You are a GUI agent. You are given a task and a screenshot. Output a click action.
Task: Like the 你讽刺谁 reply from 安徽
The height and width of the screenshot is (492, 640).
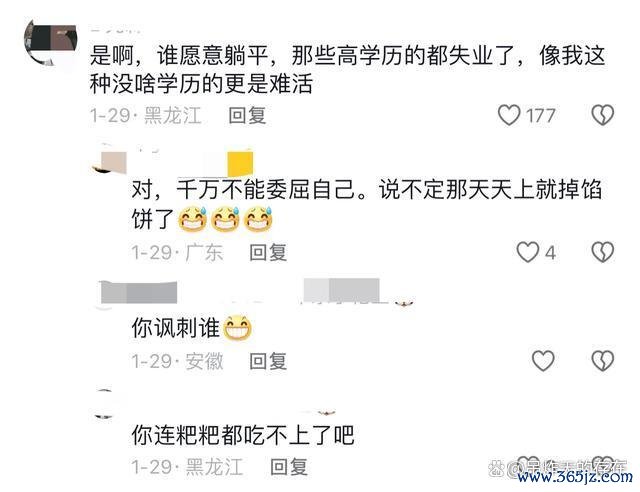[x=543, y=361]
